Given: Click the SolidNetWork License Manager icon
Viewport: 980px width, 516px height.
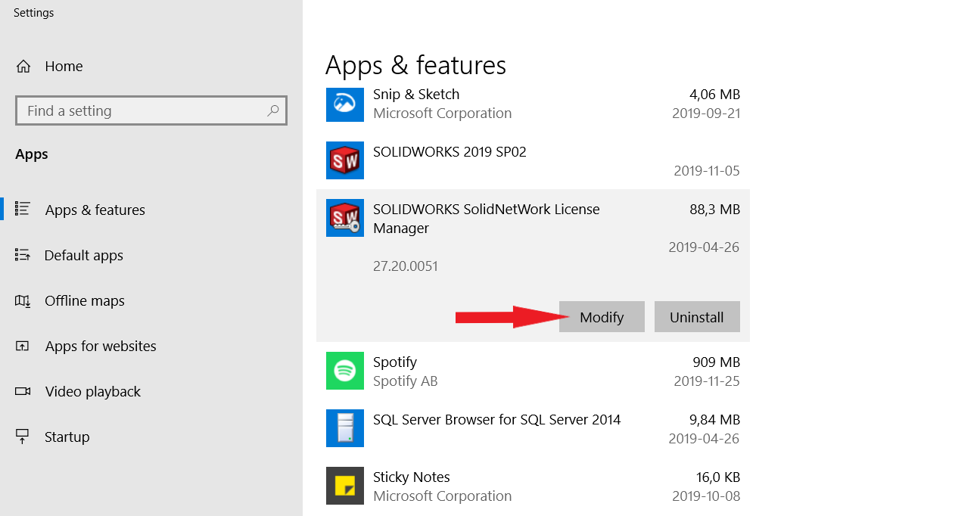Looking at the screenshot, I should pos(345,218).
